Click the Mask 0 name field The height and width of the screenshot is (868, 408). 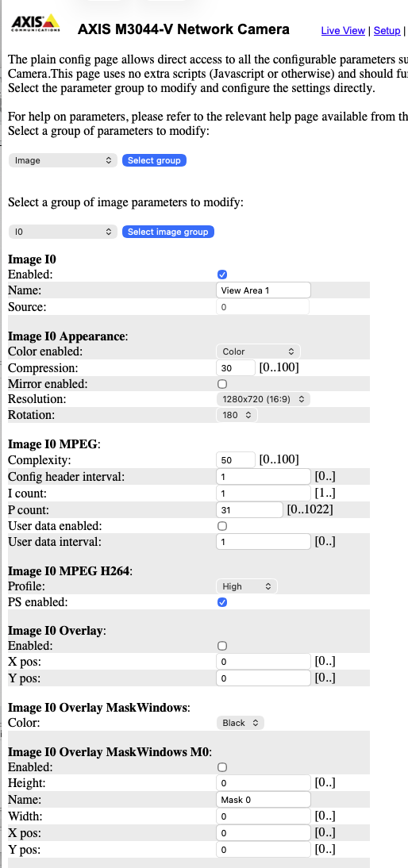[x=264, y=799]
